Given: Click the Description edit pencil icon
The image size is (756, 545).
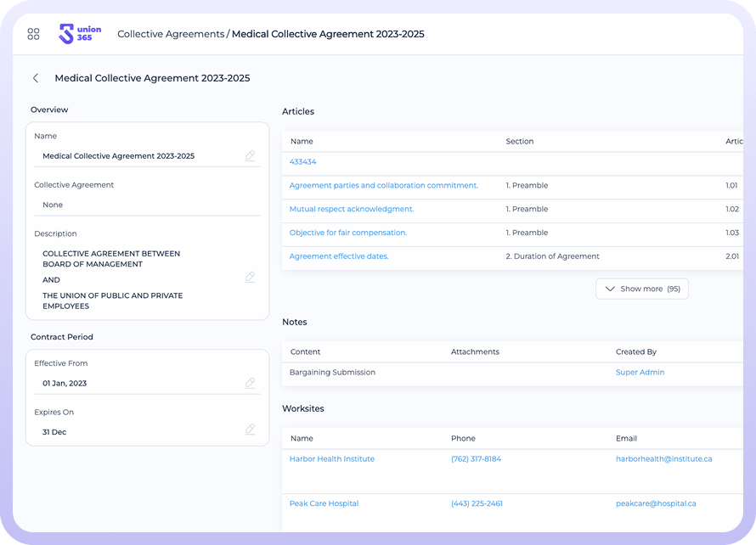Looking at the screenshot, I should point(250,278).
